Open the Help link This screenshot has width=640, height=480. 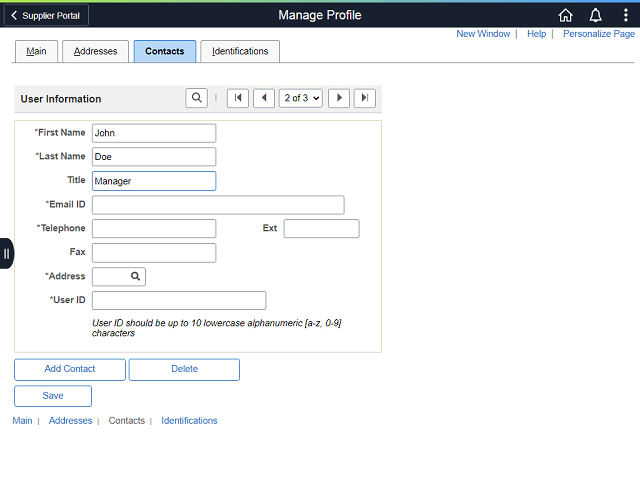coord(536,34)
